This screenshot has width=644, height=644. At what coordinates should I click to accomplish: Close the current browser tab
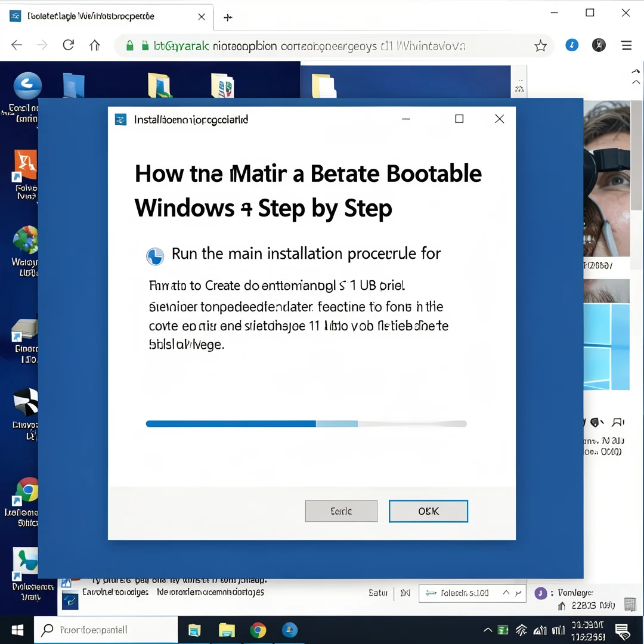[x=202, y=17]
